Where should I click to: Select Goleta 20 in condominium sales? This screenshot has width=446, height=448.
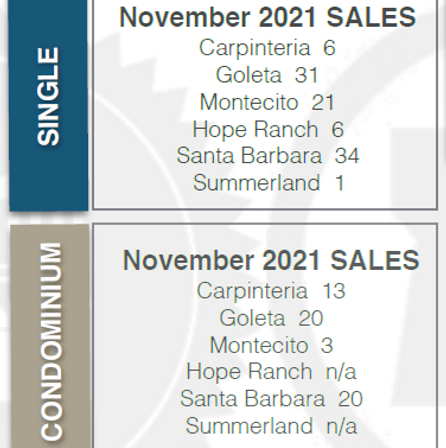(271, 318)
